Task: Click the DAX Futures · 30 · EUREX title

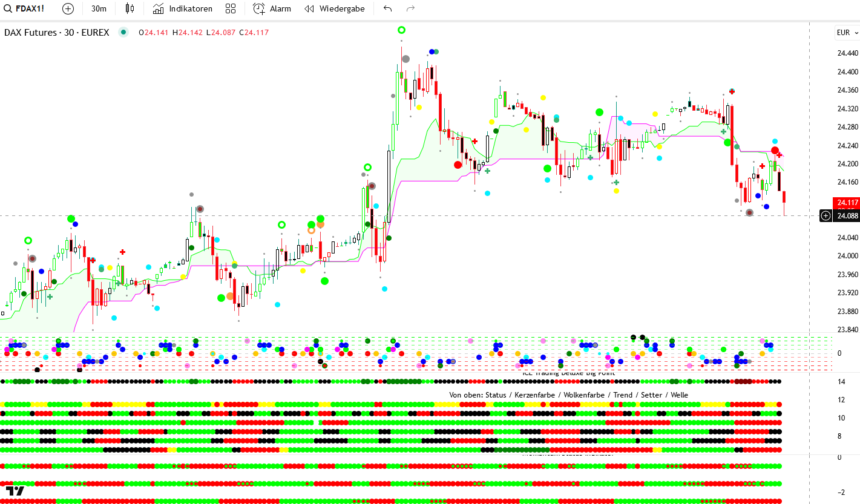Action: 56,33
